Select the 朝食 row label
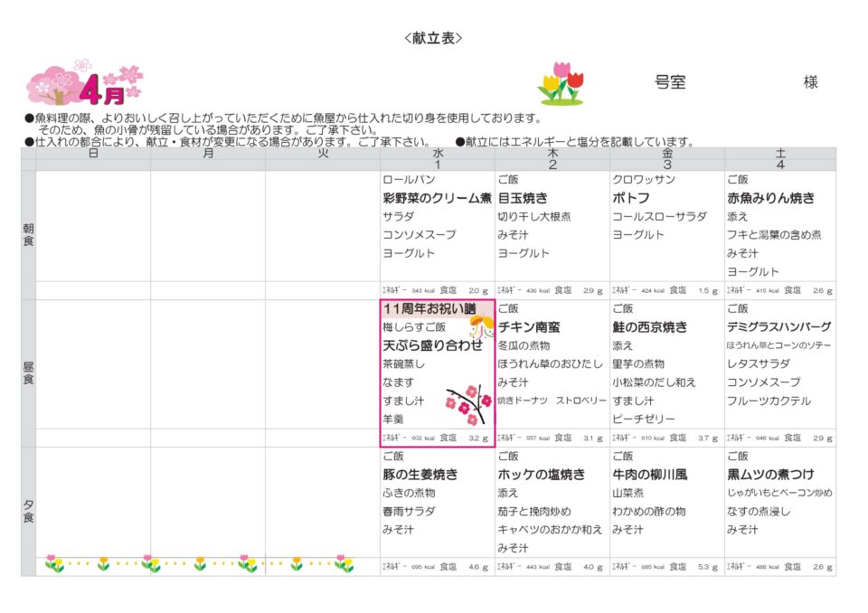The height and width of the screenshot is (613, 868). (x=28, y=235)
